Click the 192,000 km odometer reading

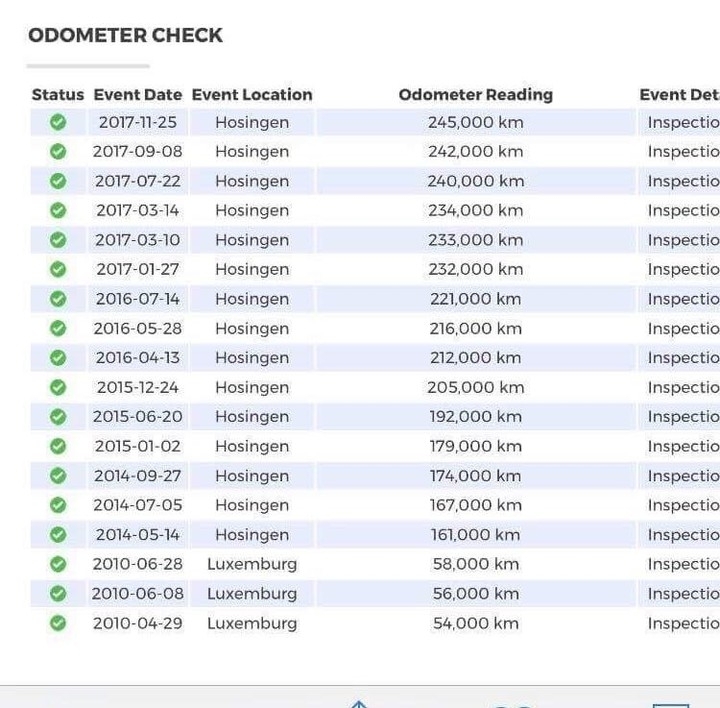pyautogui.click(x=476, y=416)
